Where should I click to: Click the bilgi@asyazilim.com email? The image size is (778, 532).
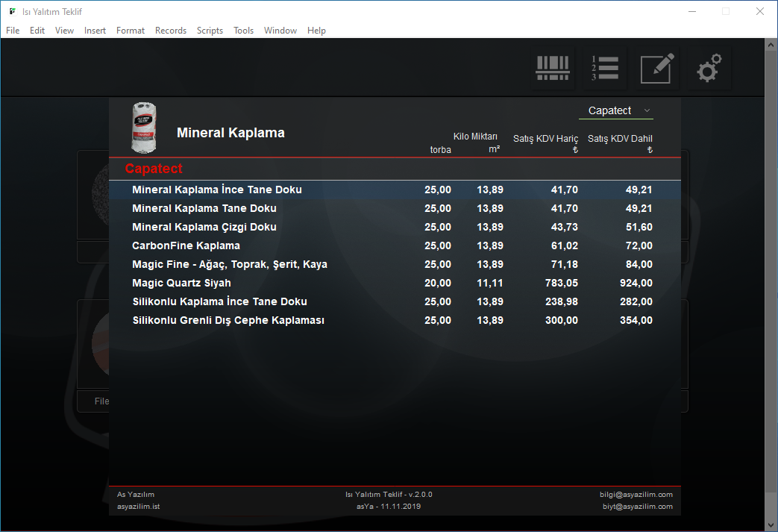point(636,494)
